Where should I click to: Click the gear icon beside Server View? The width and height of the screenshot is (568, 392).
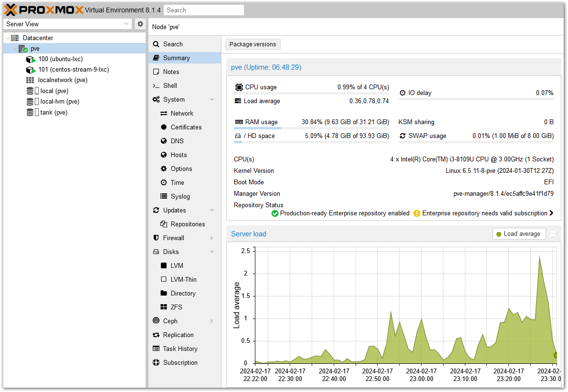140,24
